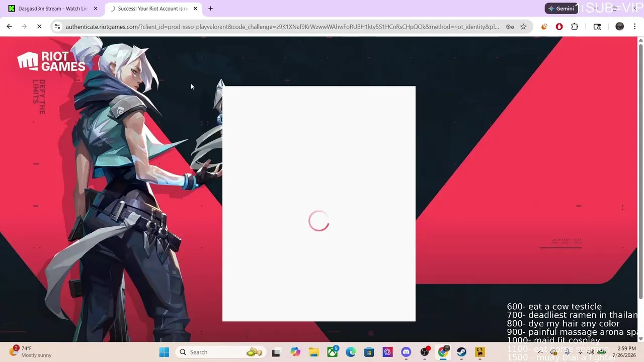644x362 pixels.
Task: Open Task View on the taskbar
Action: point(276,352)
